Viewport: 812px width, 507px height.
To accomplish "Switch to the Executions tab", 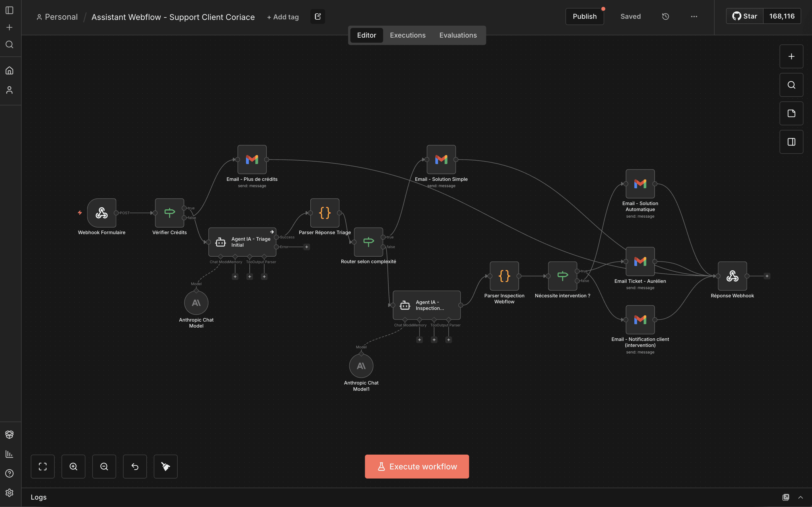I will [407, 35].
